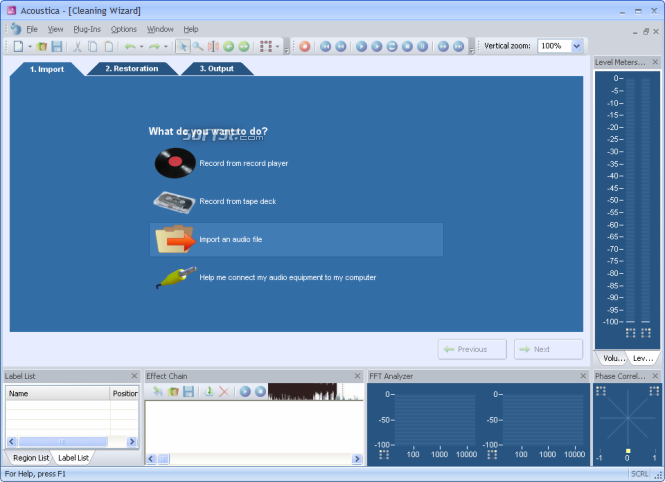The height and width of the screenshot is (482, 665).
Task: Select the Lev... tab under level meters
Action: [643, 358]
